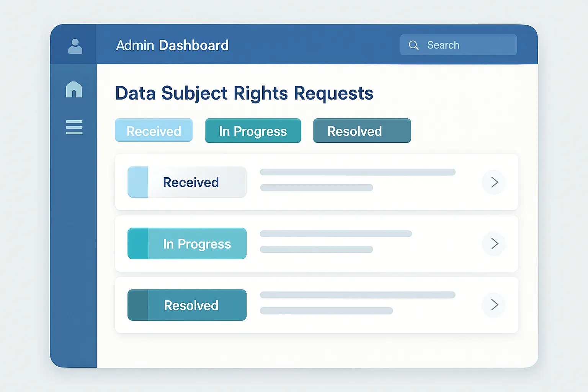Click the In Progress status badge in list
The width and height of the screenshot is (588, 392).
tap(187, 243)
